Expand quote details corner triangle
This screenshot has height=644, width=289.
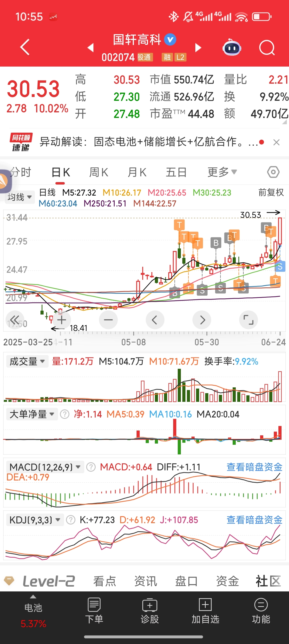[284, 122]
